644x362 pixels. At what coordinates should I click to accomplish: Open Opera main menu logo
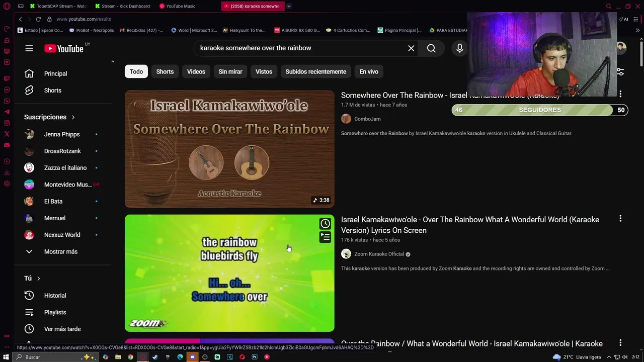[x=7, y=6]
